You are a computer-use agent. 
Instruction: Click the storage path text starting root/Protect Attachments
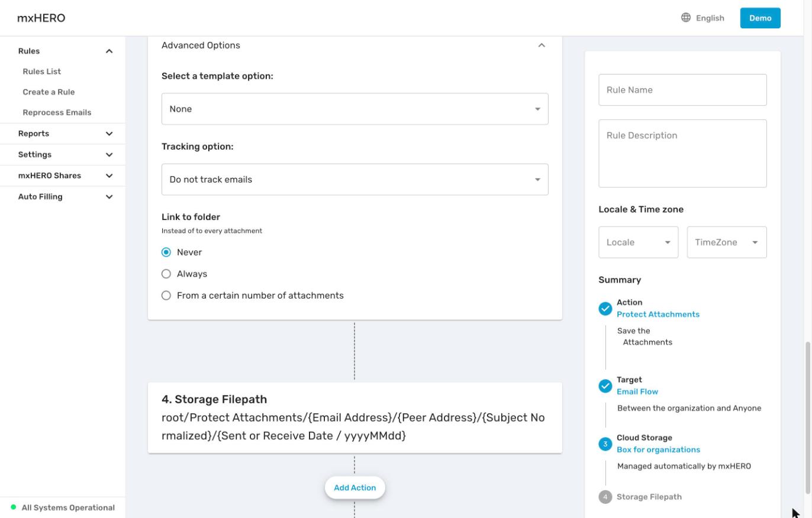click(x=353, y=427)
